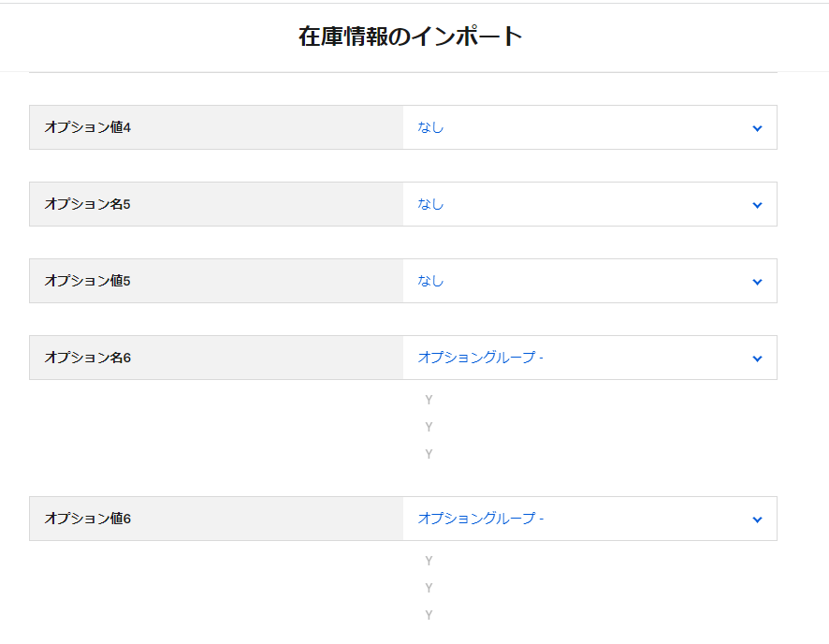829x644 pixels.
Task: Click the chevron icon beside オプション値6
Action: point(757,519)
